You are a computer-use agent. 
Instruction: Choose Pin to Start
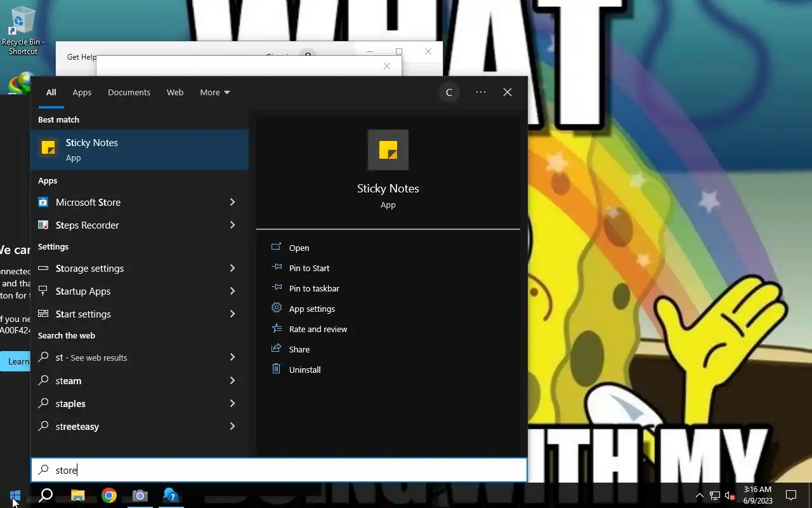click(x=309, y=268)
